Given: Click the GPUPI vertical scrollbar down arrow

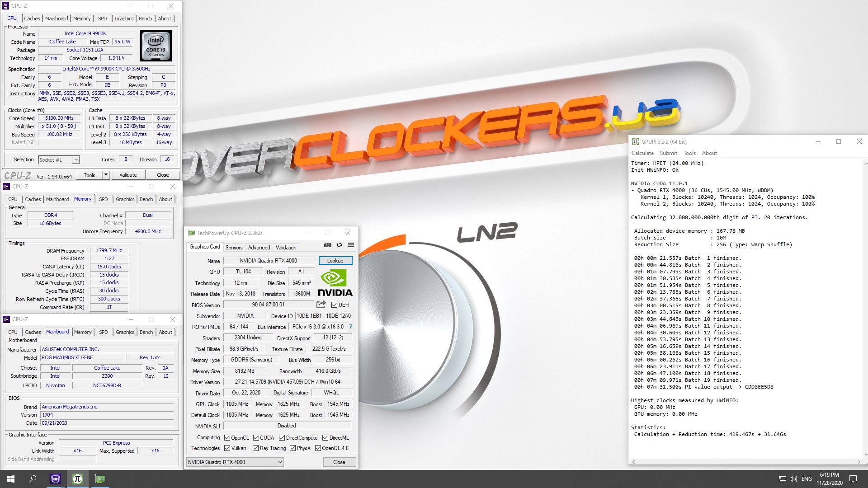Looking at the screenshot, I should click(x=865, y=455).
